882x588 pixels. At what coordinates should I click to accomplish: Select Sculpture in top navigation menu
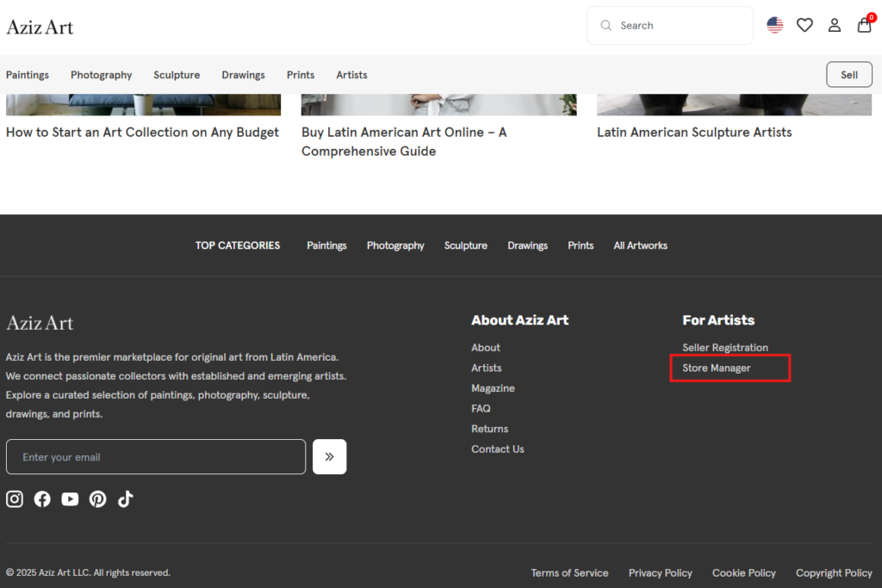point(177,75)
